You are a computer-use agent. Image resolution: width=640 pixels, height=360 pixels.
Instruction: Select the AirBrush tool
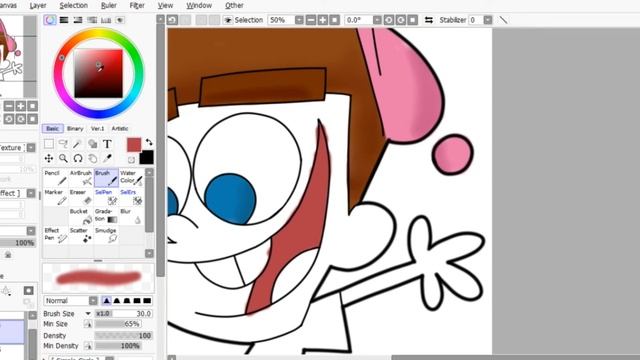tap(81, 178)
